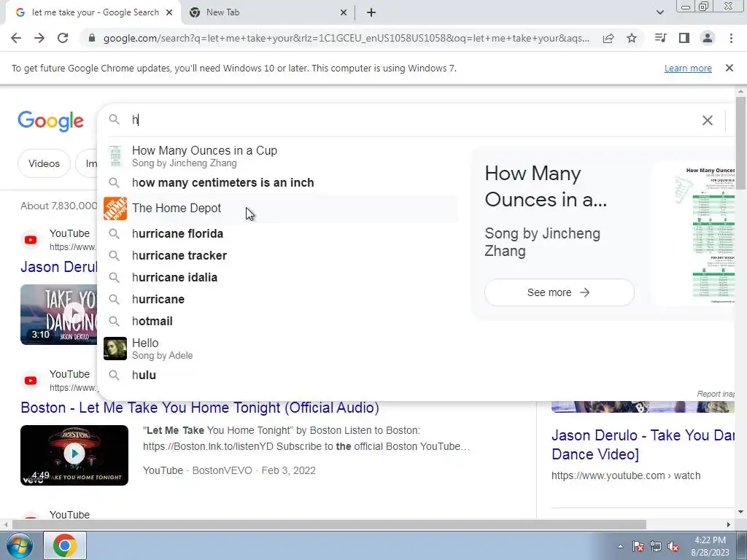This screenshot has width=747, height=560.
Task: Expand the tab search dropdown arrow
Action: click(659, 12)
